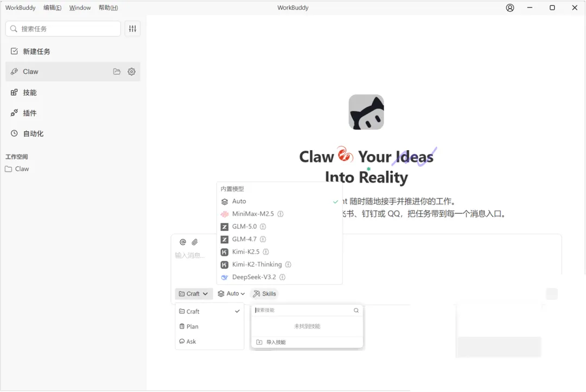The image size is (586, 392).
Task: Open the Window menu
Action: 80,8
